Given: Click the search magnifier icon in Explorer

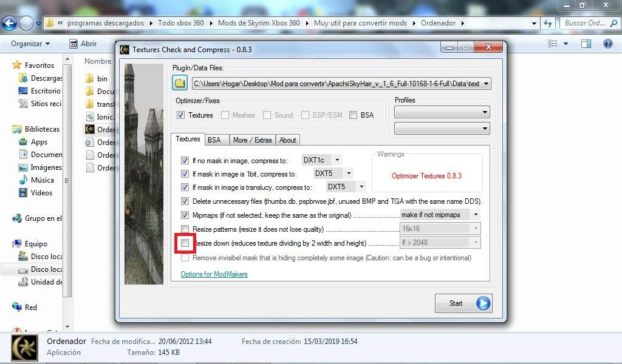Looking at the screenshot, I should (x=613, y=24).
